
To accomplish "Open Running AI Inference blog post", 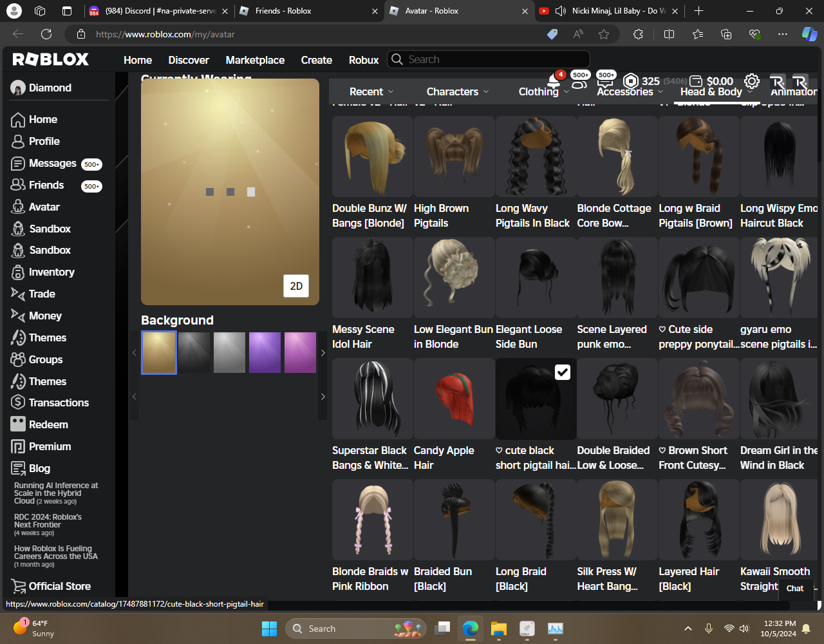I will click(x=57, y=493).
